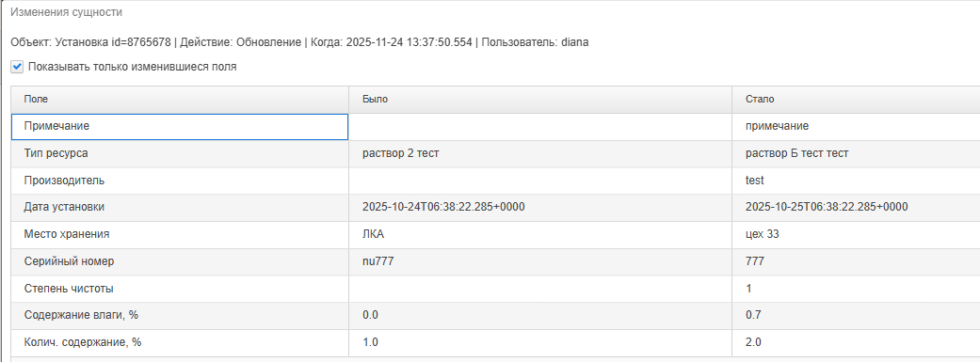Click the 'Было' column header
980x362 pixels.
pyautogui.click(x=540, y=100)
